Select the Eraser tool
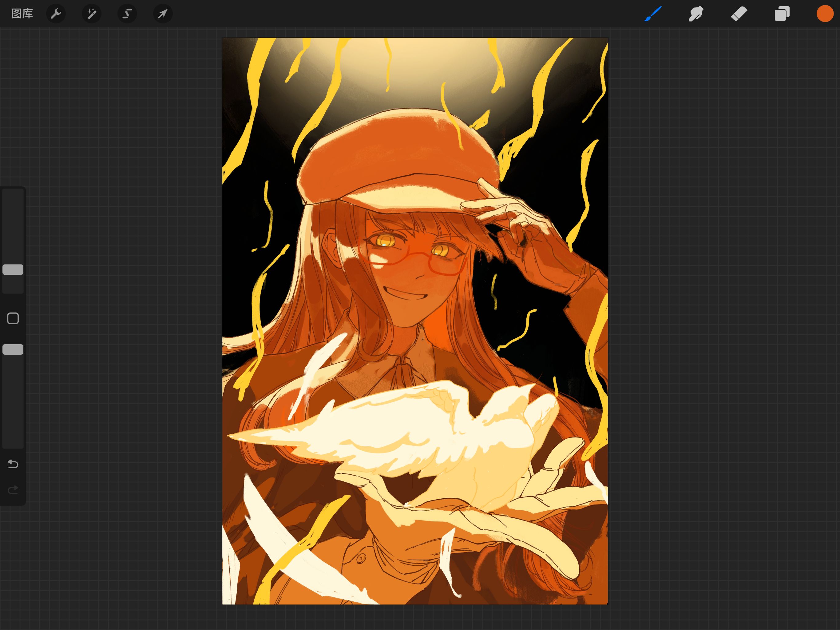Screen dimensions: 840x630 (739, 14)
